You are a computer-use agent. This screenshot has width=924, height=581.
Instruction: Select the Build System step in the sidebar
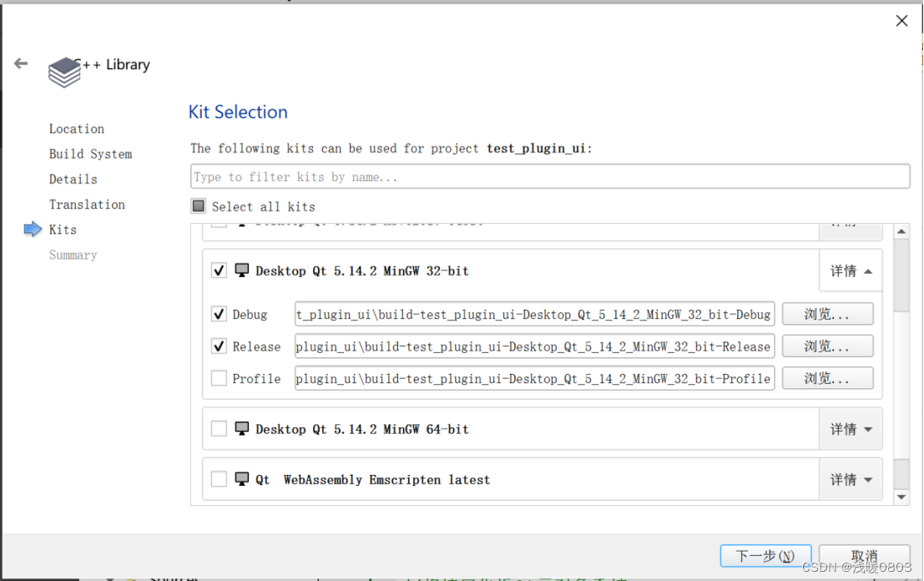click(x=90, y=154)
